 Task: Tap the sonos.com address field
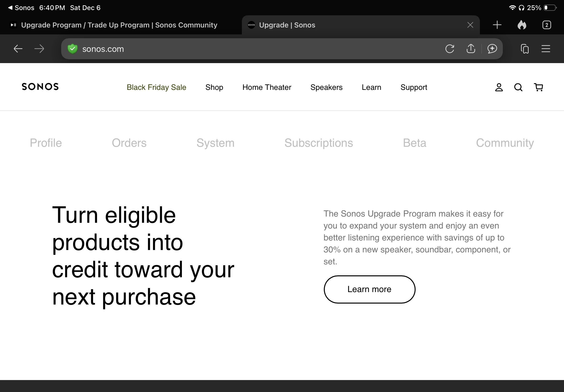245,49
